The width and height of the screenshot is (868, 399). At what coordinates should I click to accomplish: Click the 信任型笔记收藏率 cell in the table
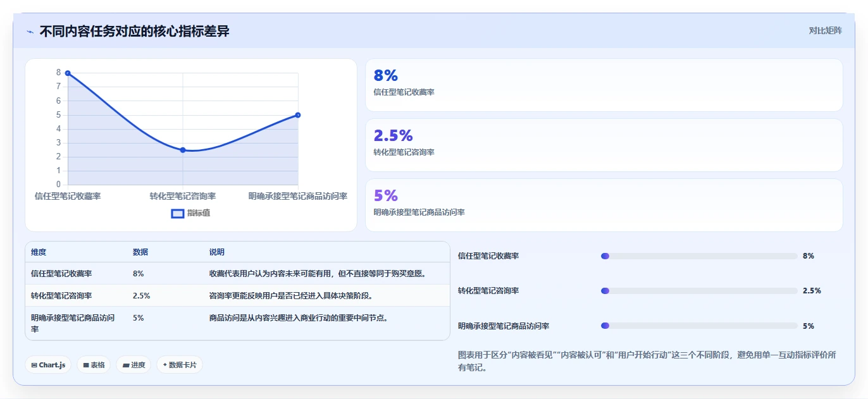tap(61, 274)
